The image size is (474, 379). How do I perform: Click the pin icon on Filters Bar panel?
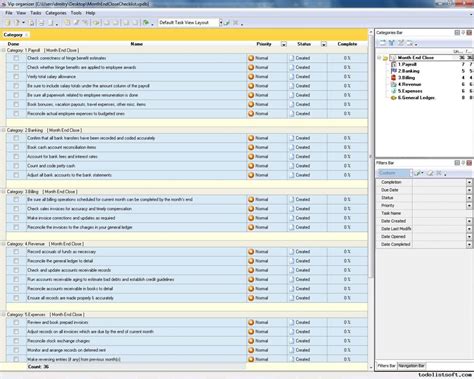(463, 163)
